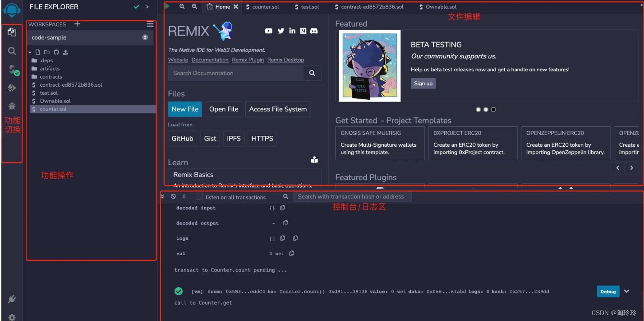Click the Debug button in terminal
The width and height of the screenshot is (644, 321).
pyautogui.click(x=608, y=292)
